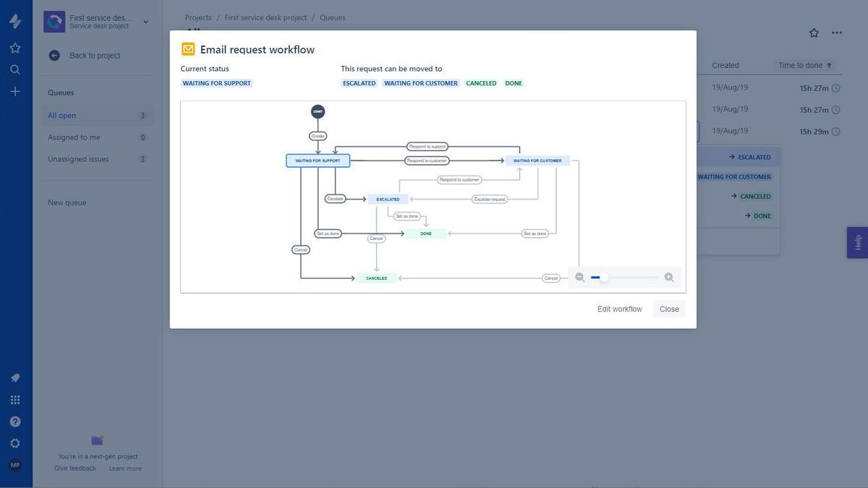The width and height of the screenshot is (868, 488).
Task: View starred items via the star sidebar icon
Action: pos(15,47)
